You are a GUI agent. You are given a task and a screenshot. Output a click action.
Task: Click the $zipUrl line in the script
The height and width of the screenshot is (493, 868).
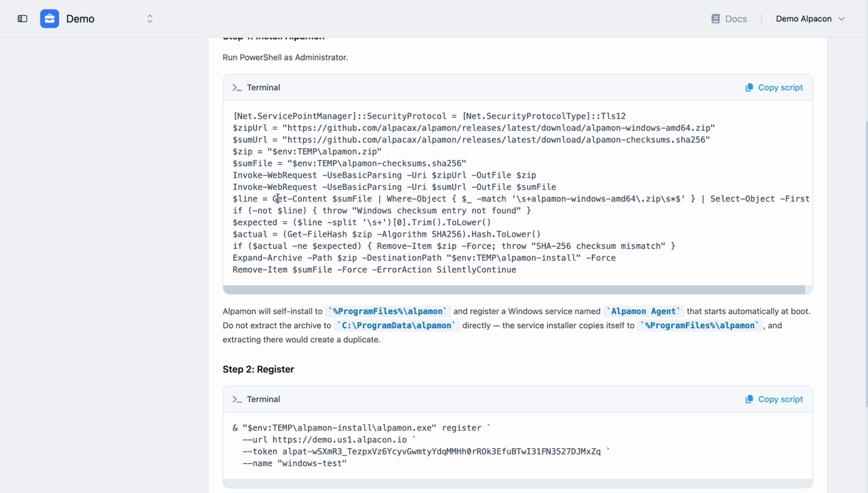474,128
